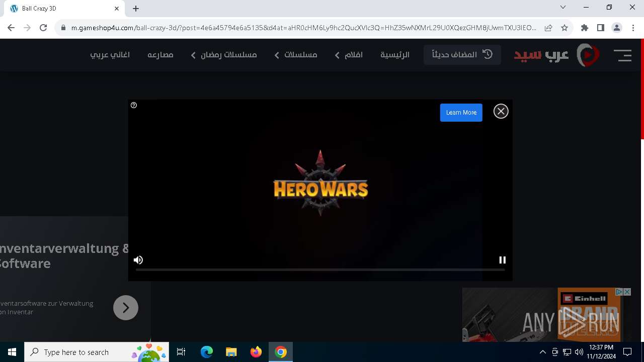View site information padlock icon
Viewport: 644px width, 362px height.
pyautogui.click(x=63, y=28)
